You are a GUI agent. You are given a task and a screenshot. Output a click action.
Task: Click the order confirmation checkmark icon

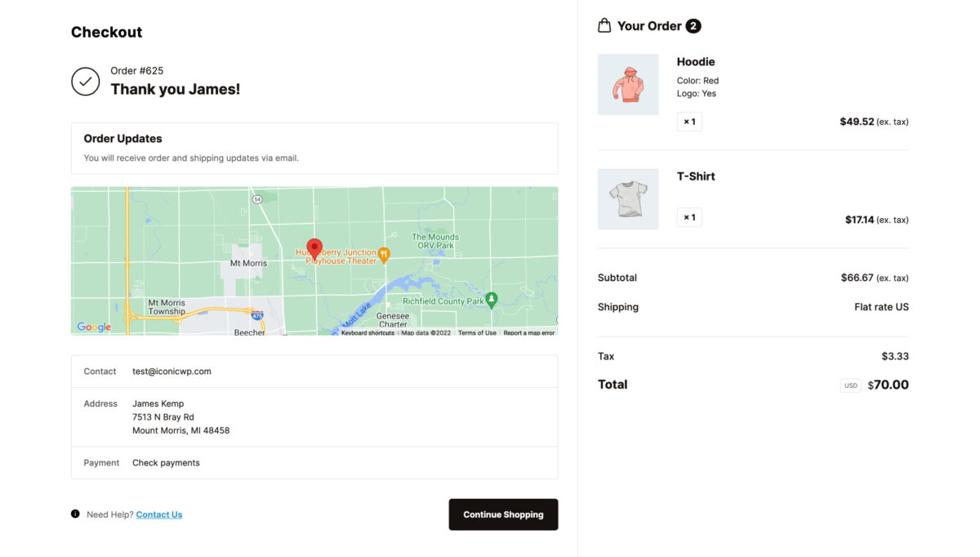point(86,81)
